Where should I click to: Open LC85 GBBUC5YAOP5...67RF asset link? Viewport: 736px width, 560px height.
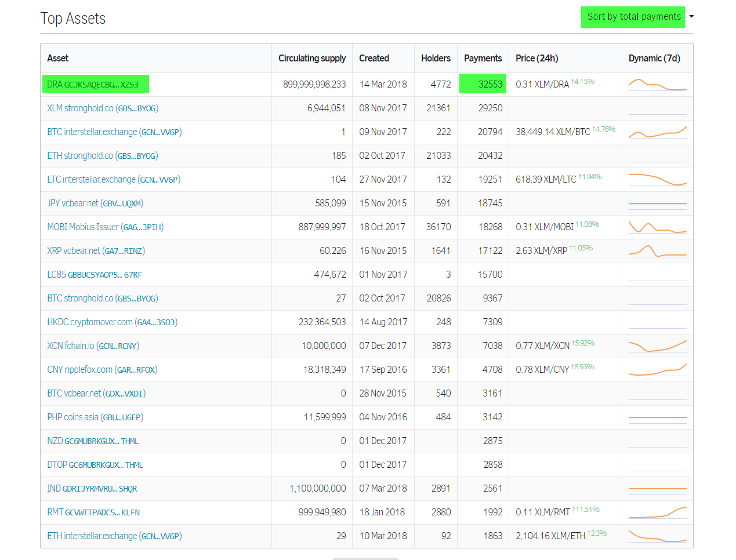tap(95, 275)
